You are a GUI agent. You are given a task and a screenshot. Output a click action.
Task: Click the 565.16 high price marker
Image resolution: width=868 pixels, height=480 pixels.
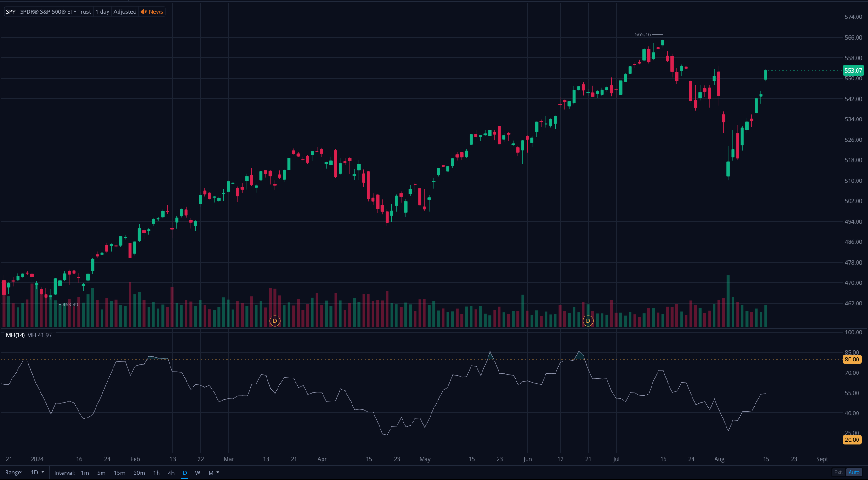[643, 34]
